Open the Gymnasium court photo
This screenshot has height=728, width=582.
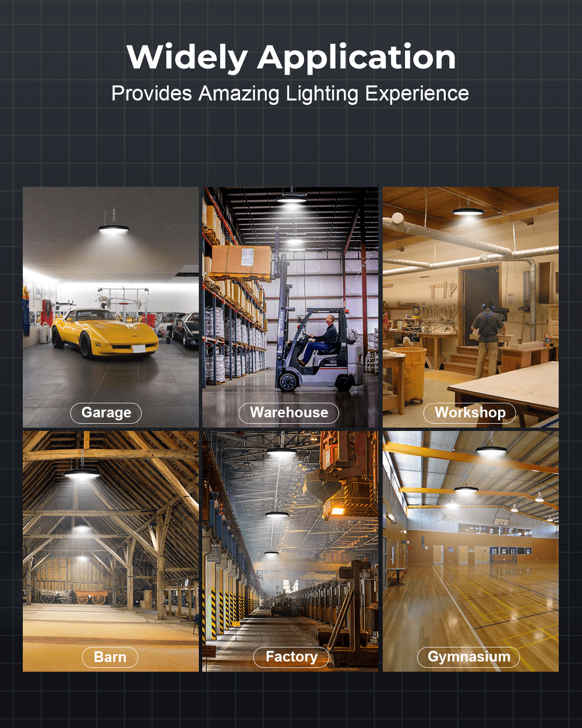pos(470,551)
